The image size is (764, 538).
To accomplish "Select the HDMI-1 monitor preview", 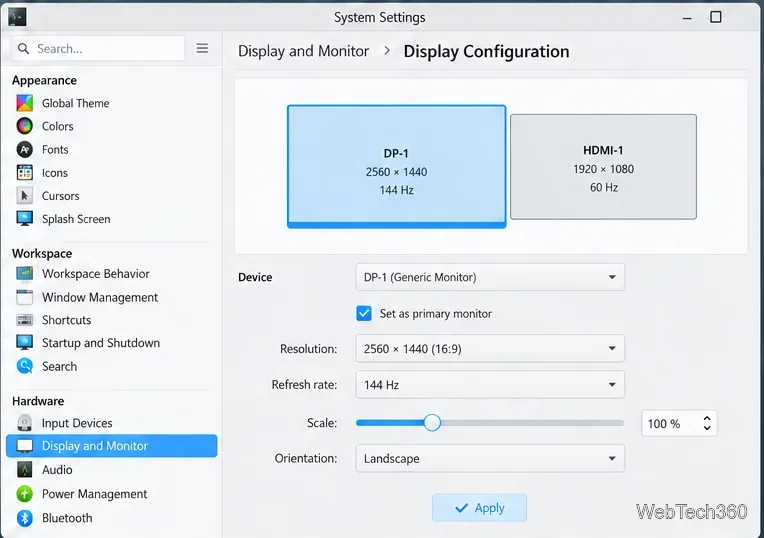I will click(603, 167).
